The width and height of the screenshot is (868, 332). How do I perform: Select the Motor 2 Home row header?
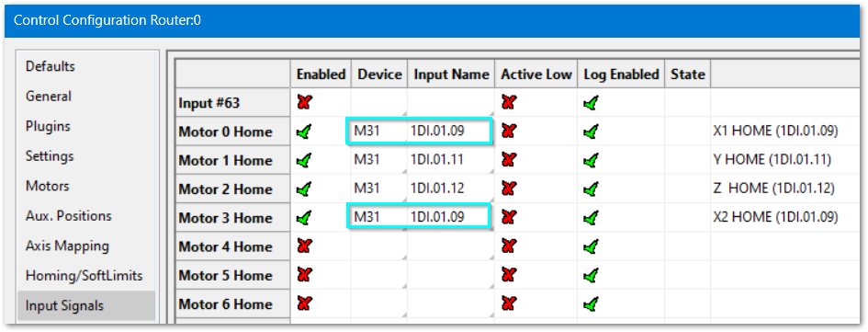[x=232, y=189]
